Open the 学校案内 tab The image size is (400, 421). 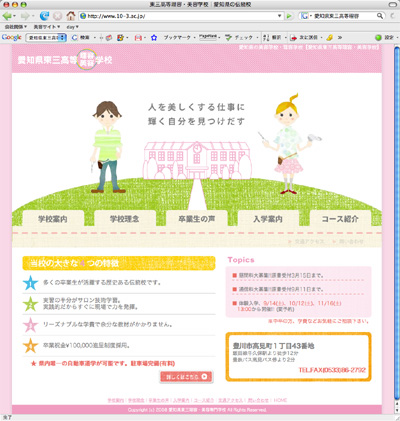pyautogui.click(x=53, y=219)
